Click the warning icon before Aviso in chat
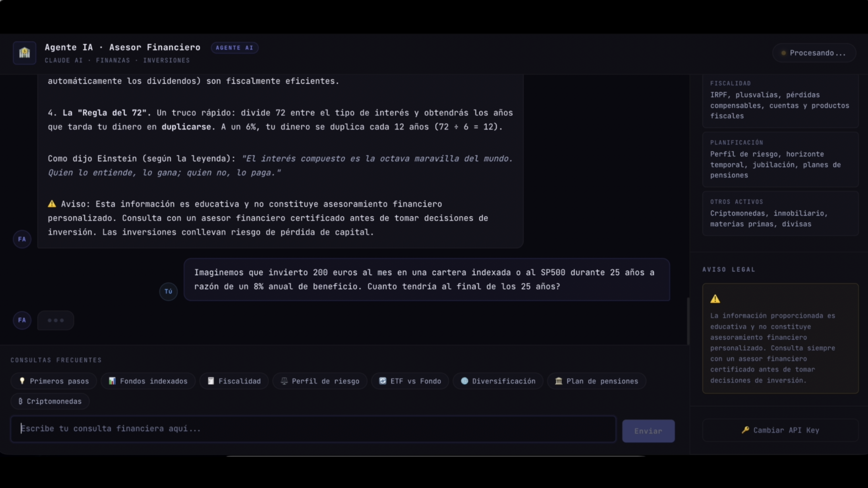The image size is (868, 488). 52,204
